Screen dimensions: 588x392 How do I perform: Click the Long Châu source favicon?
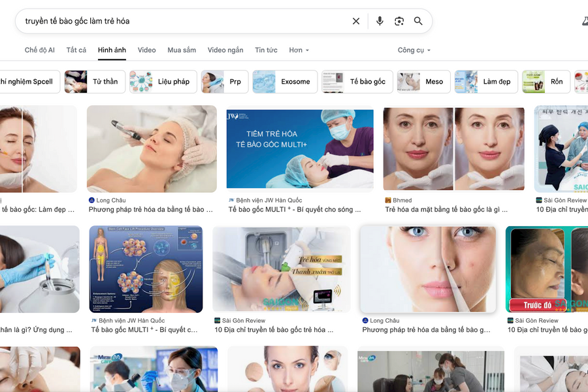[91, 200]
